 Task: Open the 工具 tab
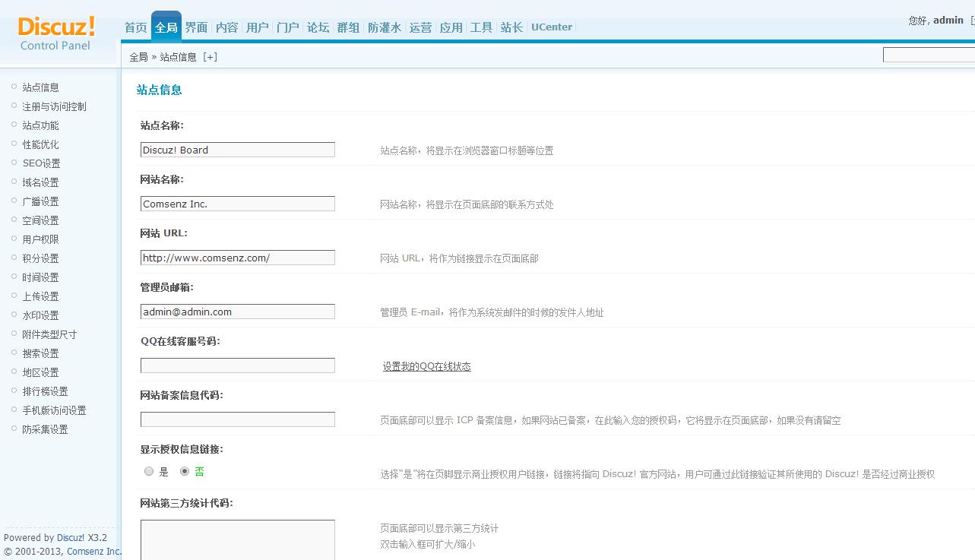480,27
